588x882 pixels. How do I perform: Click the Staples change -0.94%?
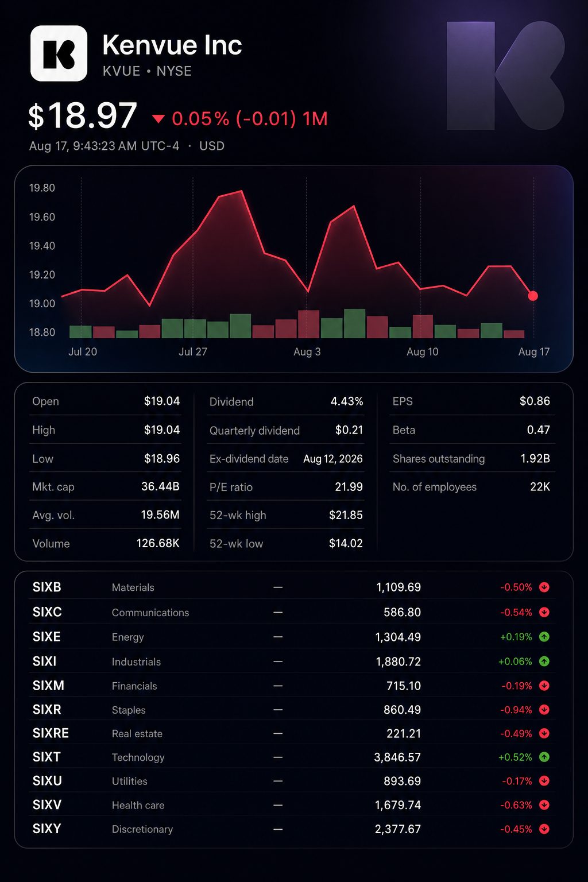pyautogui.click(x=516, y=710)
